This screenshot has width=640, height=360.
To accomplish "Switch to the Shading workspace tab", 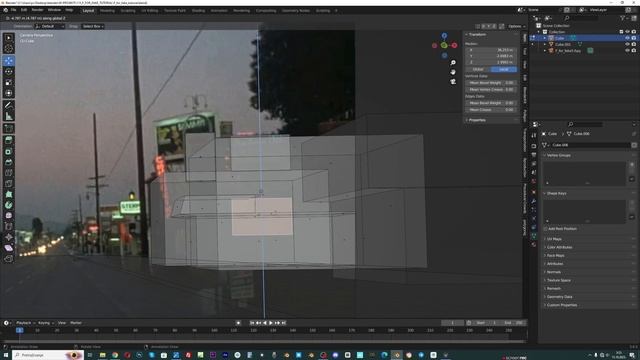I will pyautogui.click(x=198, y=11).
